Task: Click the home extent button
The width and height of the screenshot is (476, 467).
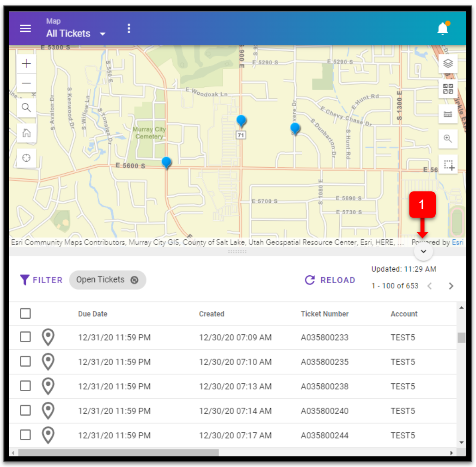Action: coord(26,133)
